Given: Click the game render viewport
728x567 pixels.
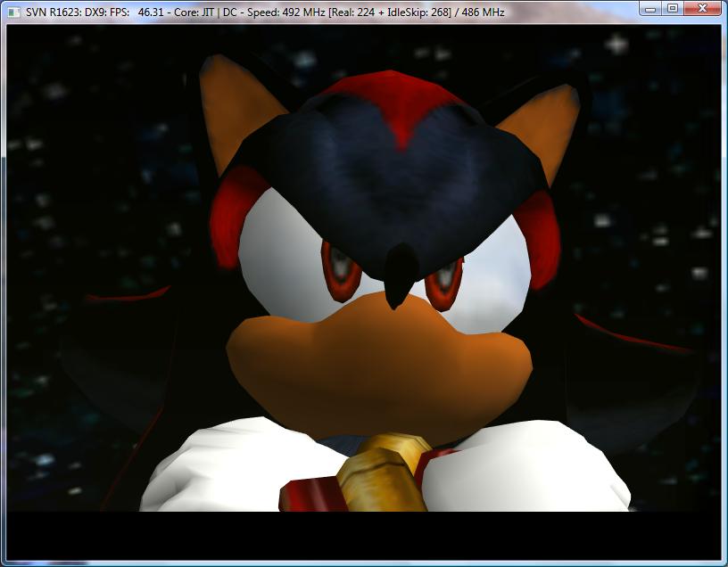Looking at the screenshot, I should 363,292.
